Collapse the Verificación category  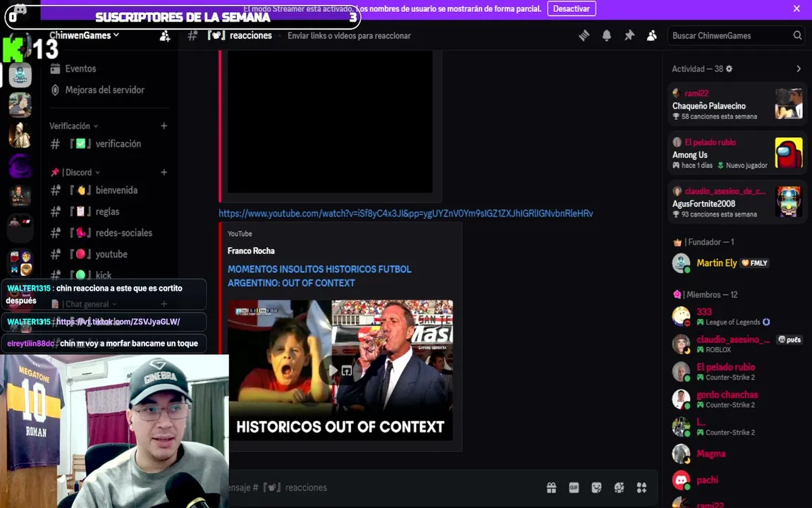point(73,126)
